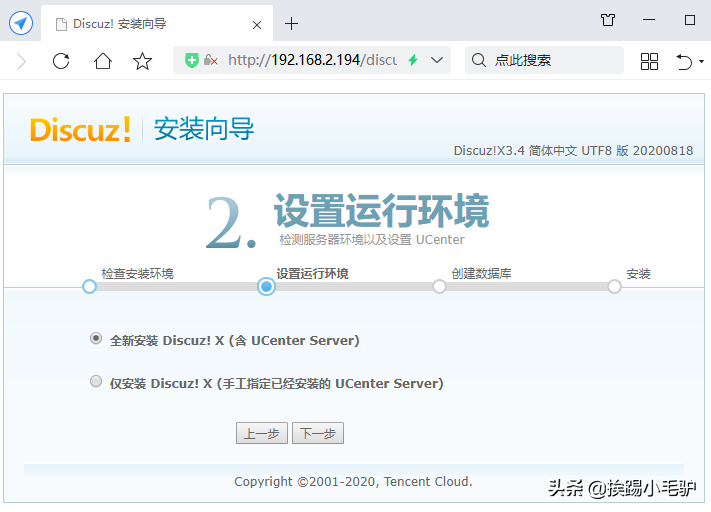Select 全新安装 Discuz! X radio button
This screenshot has width=711, height=512.
tap(96, 338)
